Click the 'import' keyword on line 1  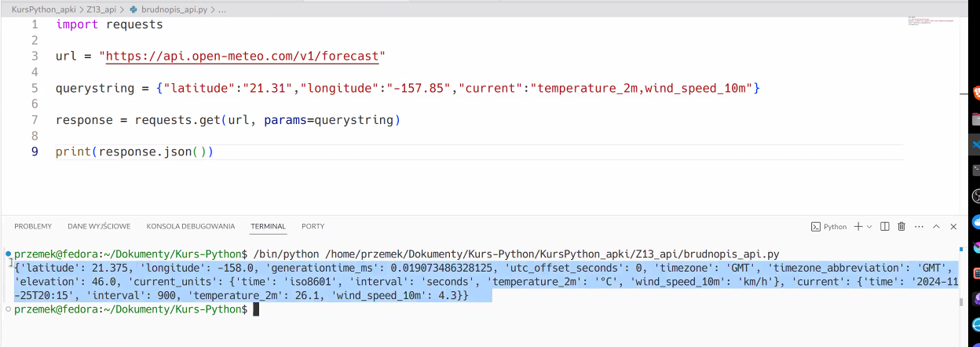pos(77,24)
